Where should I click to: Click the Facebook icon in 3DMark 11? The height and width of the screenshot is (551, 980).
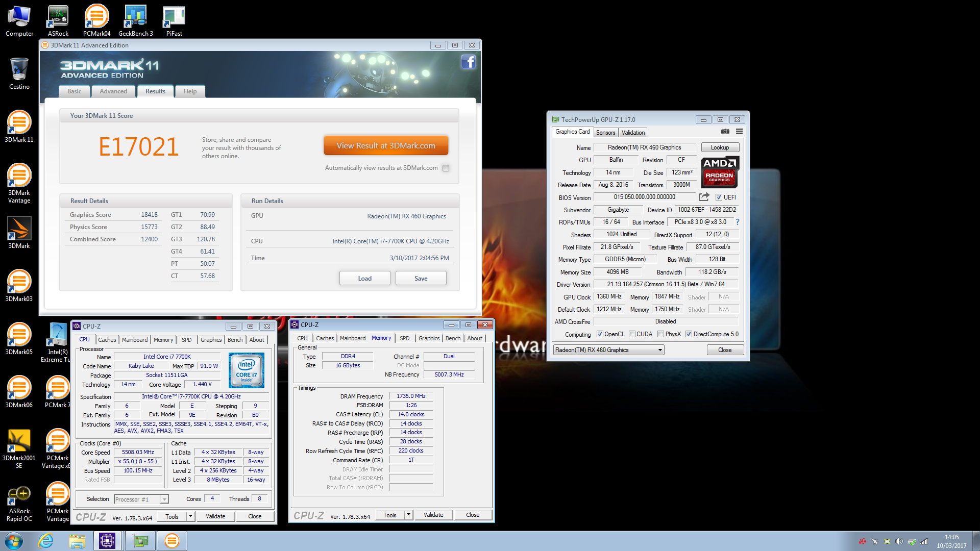click(x=468, y=62)
